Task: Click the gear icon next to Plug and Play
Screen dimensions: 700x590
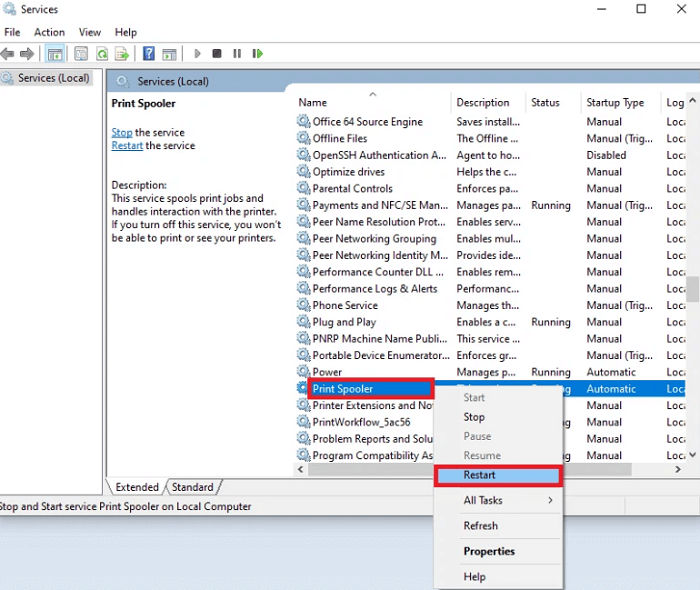Action: click(304, 322)
